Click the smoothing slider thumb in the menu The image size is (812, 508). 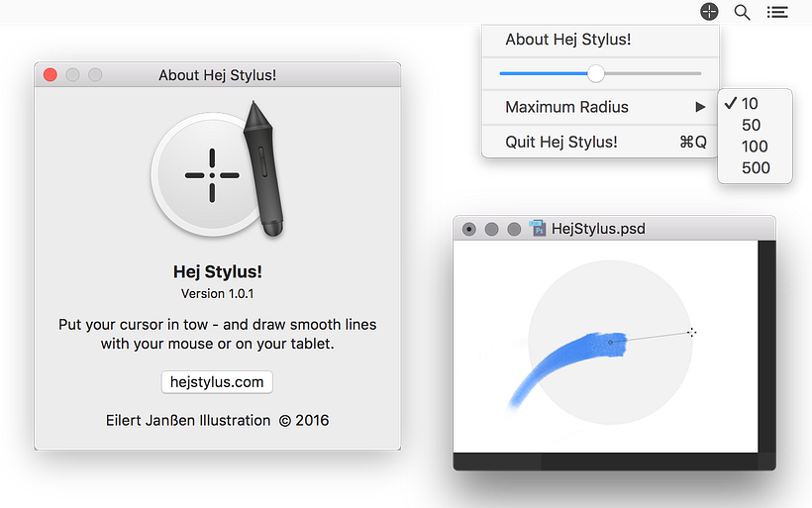coord(596,73)
